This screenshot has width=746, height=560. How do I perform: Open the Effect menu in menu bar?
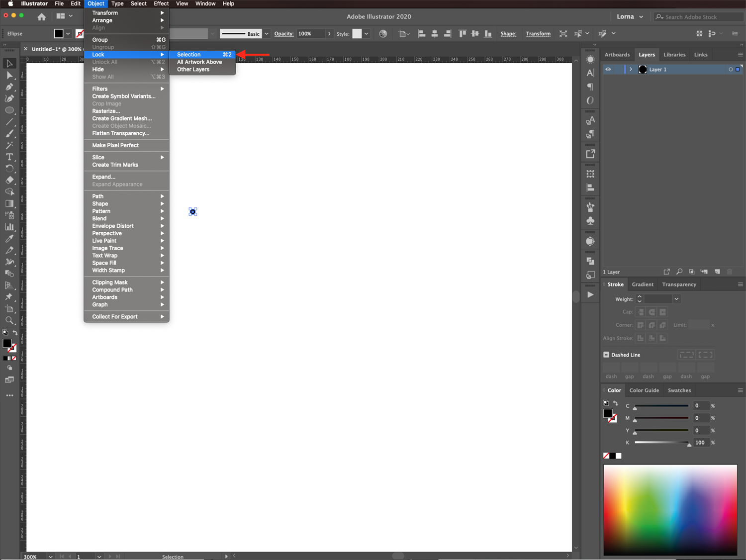click(x=161, y=3)
